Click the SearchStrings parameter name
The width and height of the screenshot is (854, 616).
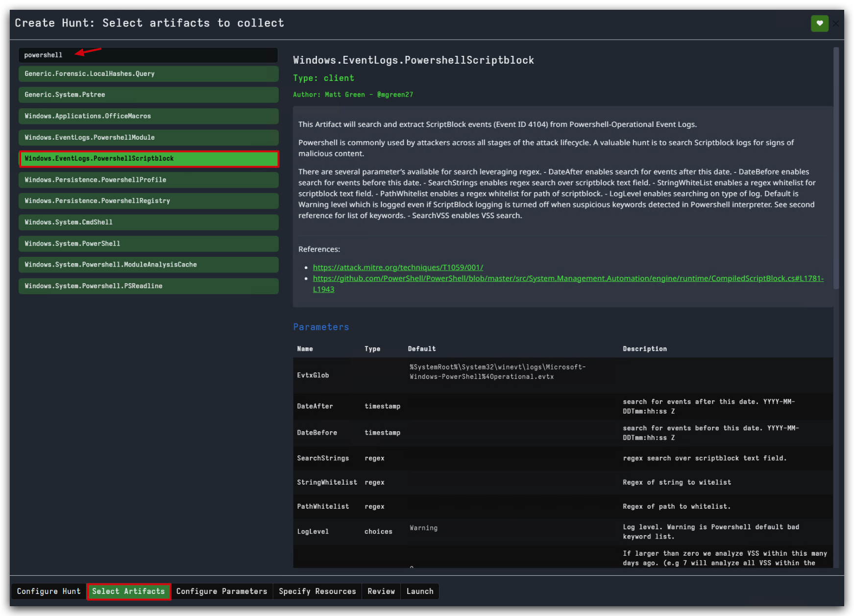[x=323, y=459]
